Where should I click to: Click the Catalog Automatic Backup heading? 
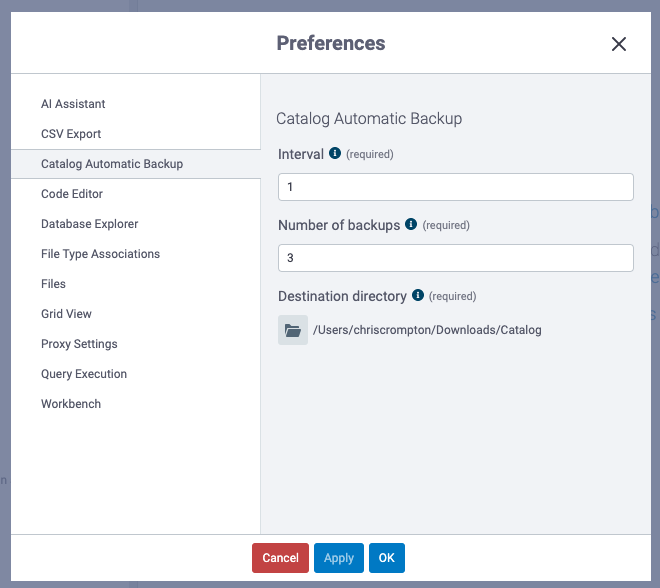(369, 119)
